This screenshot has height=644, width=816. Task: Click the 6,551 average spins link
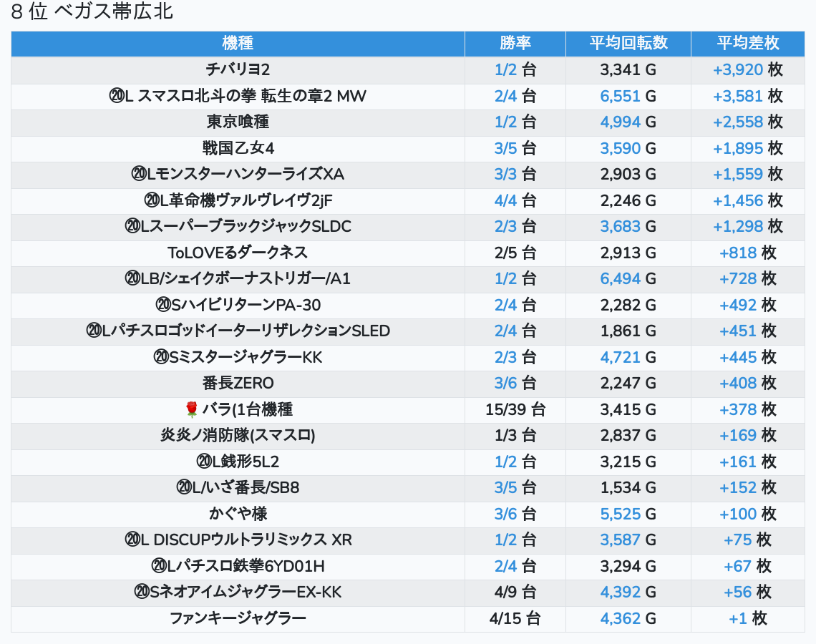pyautogui.click(x=620, y=96)
